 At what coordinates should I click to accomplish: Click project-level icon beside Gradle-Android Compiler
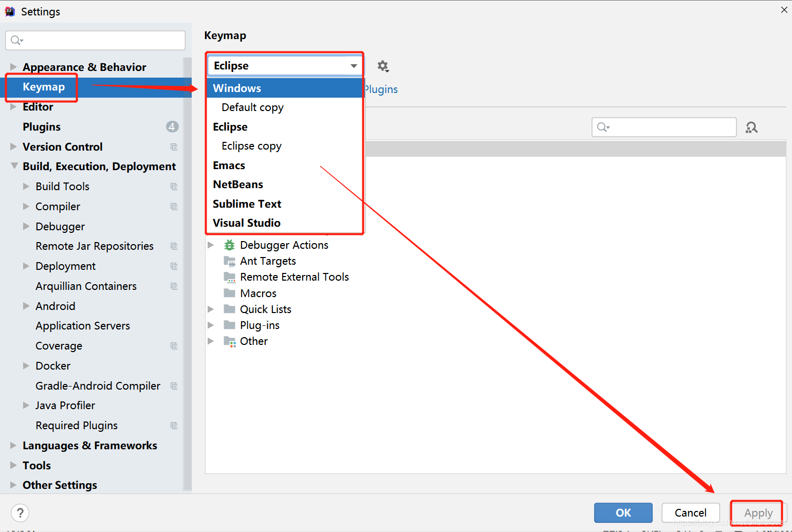(174, 386)
